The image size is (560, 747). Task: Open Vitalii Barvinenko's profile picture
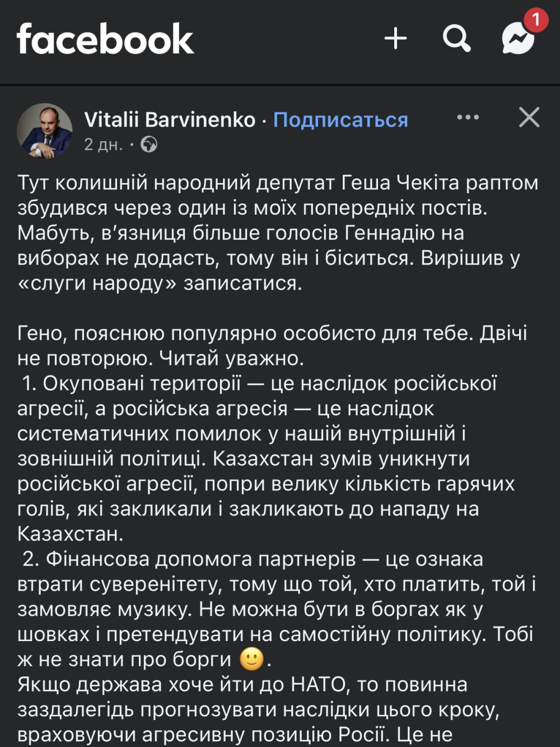tap(45, 131)
